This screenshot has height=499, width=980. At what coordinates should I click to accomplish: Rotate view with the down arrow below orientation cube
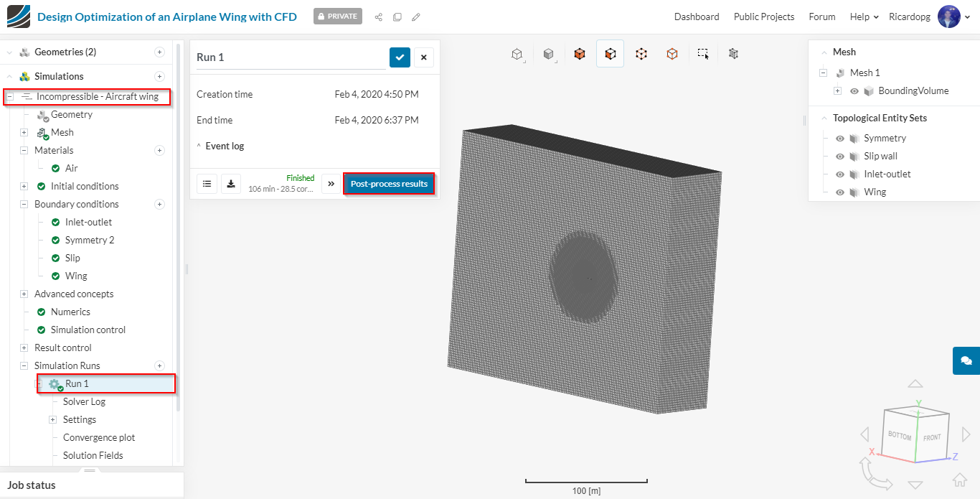click(x=915, y=485)
